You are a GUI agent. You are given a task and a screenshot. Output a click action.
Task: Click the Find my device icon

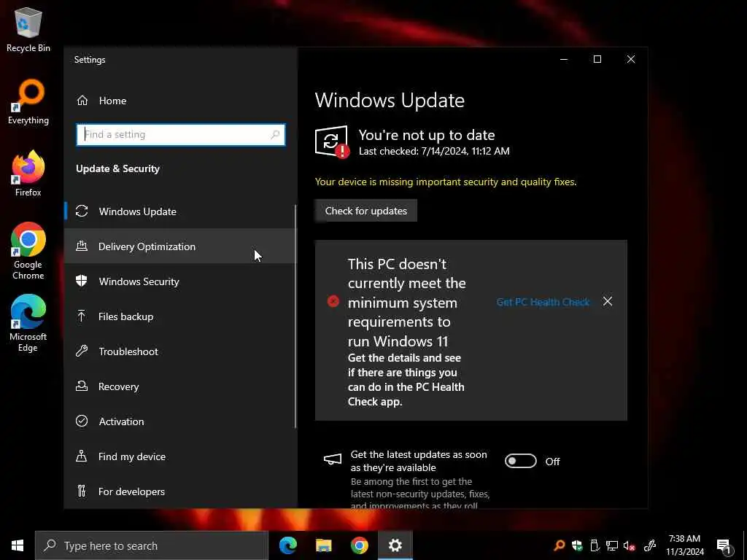click(x=82, y=456)
